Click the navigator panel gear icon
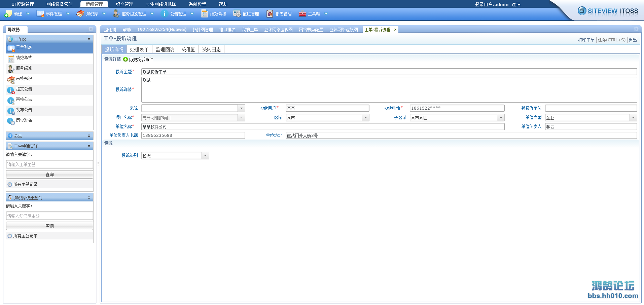 tap(91, 29)
